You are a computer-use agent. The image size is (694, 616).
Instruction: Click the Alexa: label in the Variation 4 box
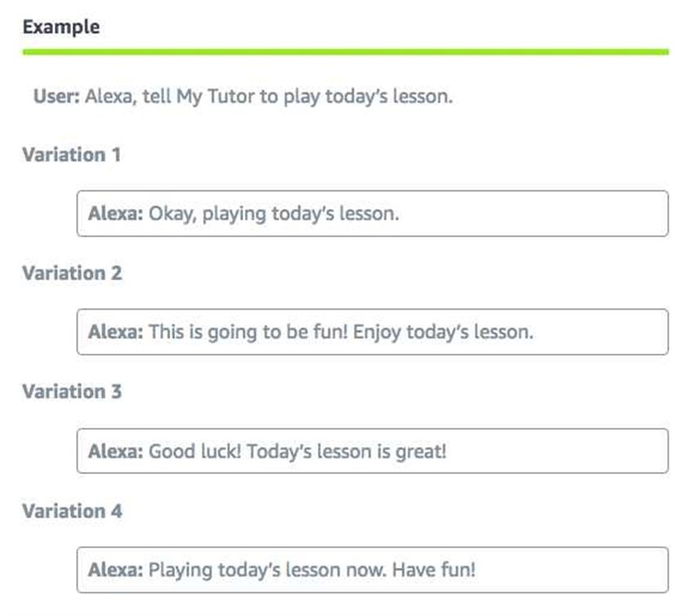pos(115,570)
